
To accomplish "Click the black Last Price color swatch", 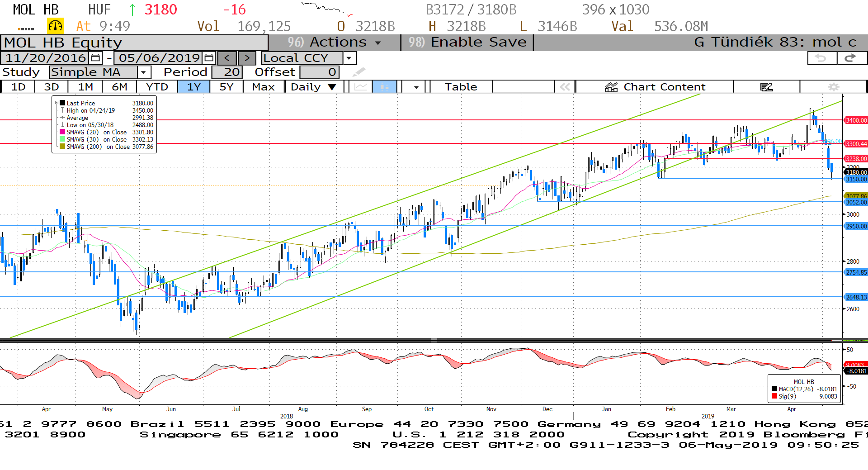I will 63,103.
